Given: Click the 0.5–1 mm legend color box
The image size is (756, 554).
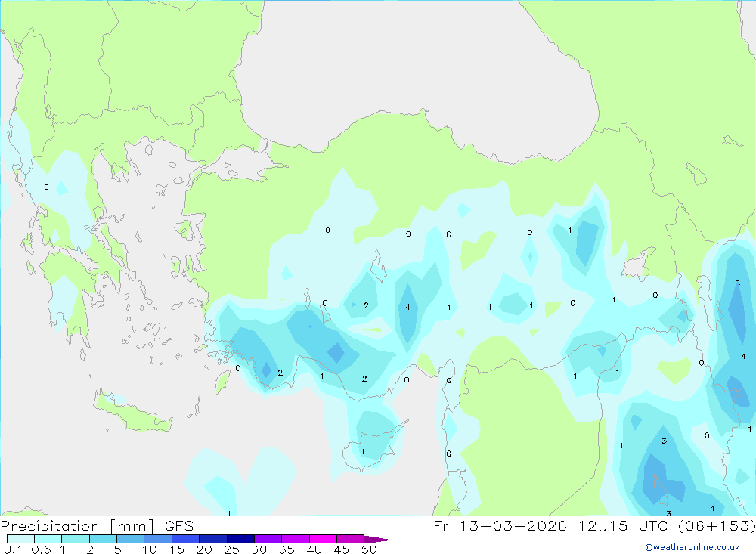Looking at the screenshot, I should pyautogui.click(x=48, y=539).
